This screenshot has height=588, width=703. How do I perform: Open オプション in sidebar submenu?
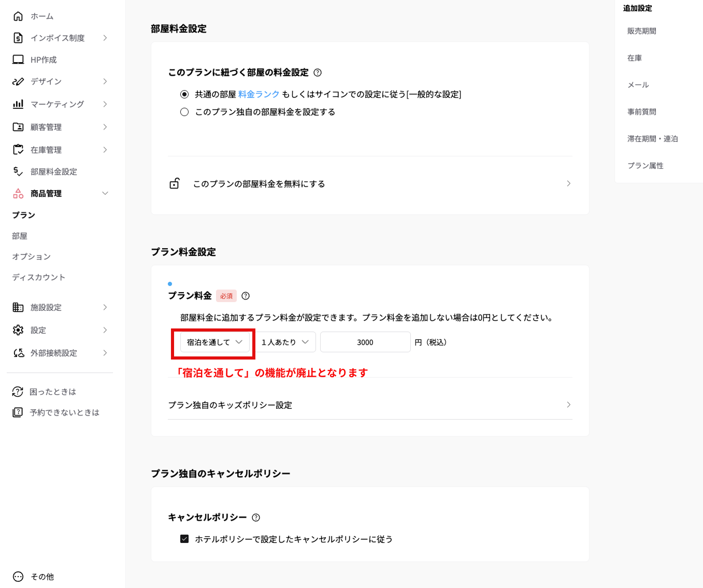(x=32, y=256)
